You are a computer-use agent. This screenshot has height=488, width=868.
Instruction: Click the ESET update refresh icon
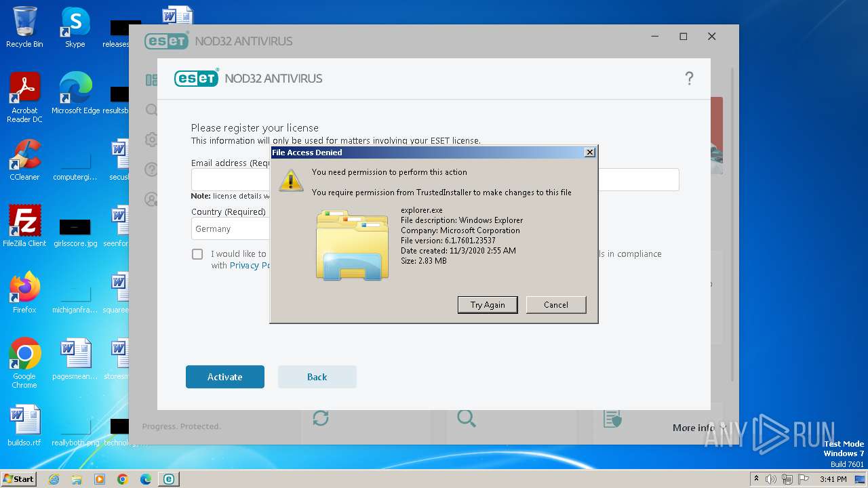pyautogui.click(x=321, y=418)
